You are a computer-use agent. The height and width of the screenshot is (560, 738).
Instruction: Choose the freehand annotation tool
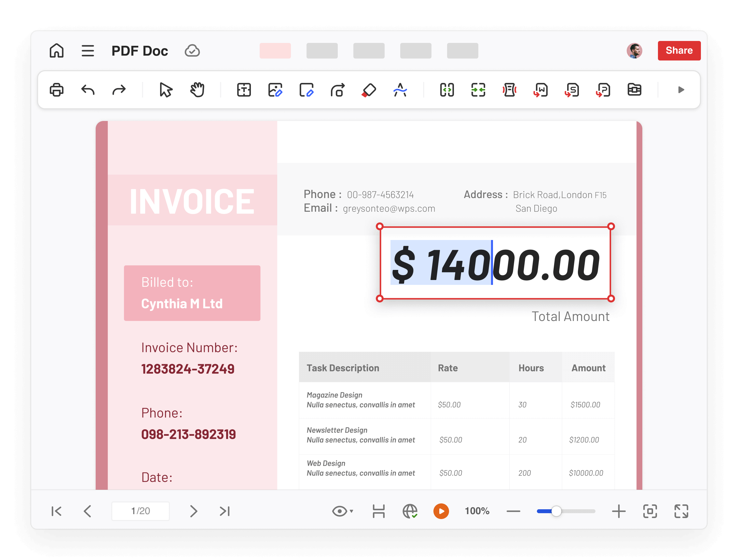(x=400, y=90)
